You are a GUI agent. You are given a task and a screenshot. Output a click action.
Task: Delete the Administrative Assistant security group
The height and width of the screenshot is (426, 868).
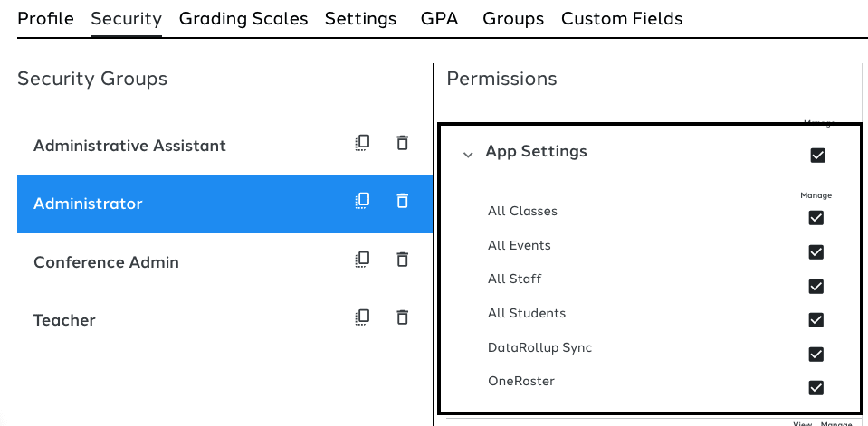tap(403, 143)
